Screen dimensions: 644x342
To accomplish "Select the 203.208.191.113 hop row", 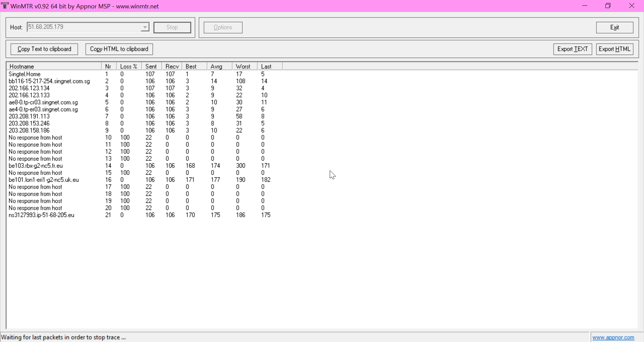I will [x=29, y=116].
